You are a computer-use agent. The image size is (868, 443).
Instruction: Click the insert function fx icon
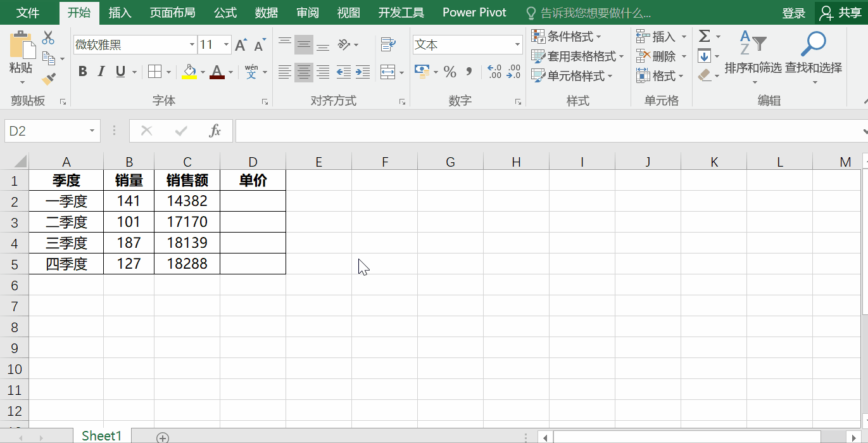(x=215, y=131)
